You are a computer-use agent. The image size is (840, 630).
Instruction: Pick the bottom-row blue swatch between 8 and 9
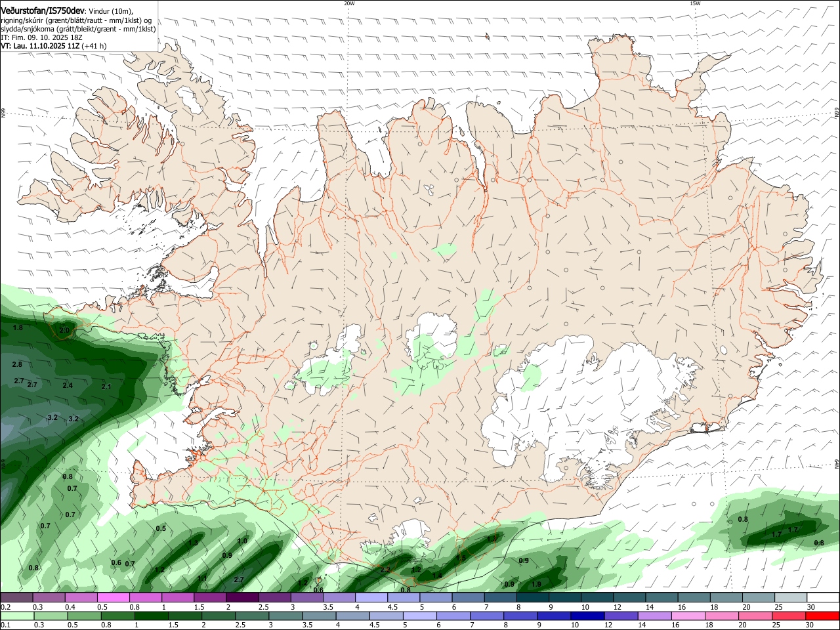click(520, 616)
